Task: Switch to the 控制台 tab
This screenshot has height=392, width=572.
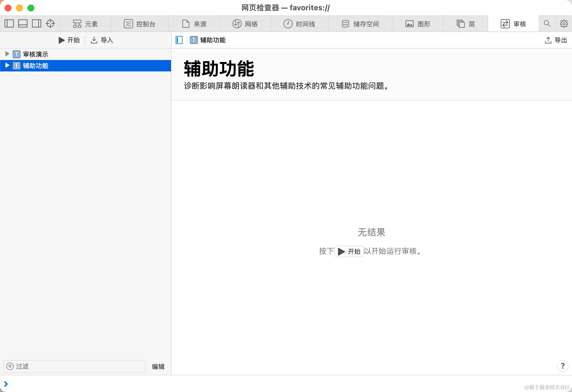Action: (x=140, y=24)
